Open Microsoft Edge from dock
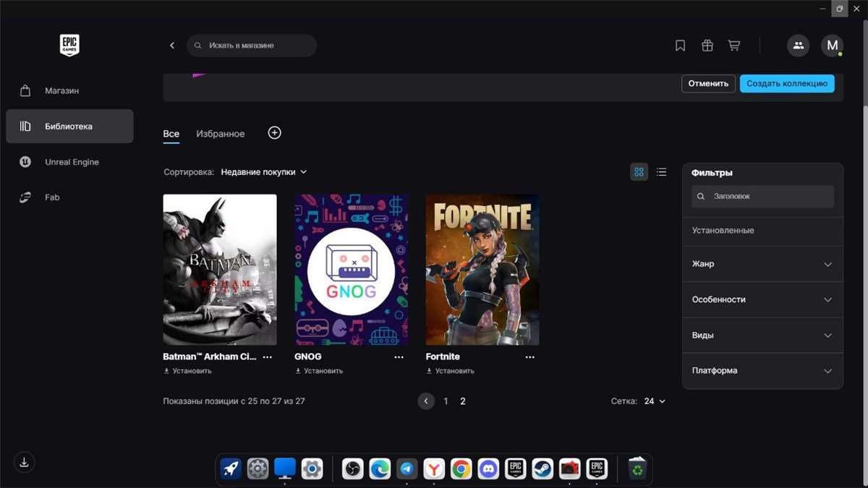Viewport: 868px width, 488px height. click(380, 469)
